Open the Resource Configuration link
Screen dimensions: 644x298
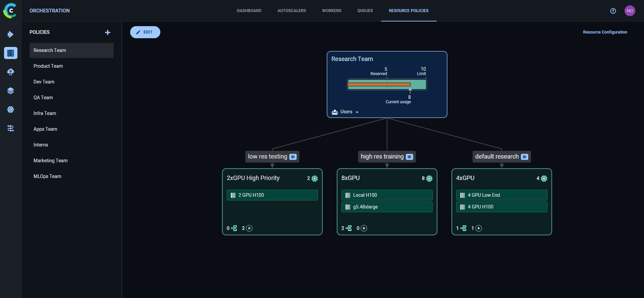coord(605,32)
